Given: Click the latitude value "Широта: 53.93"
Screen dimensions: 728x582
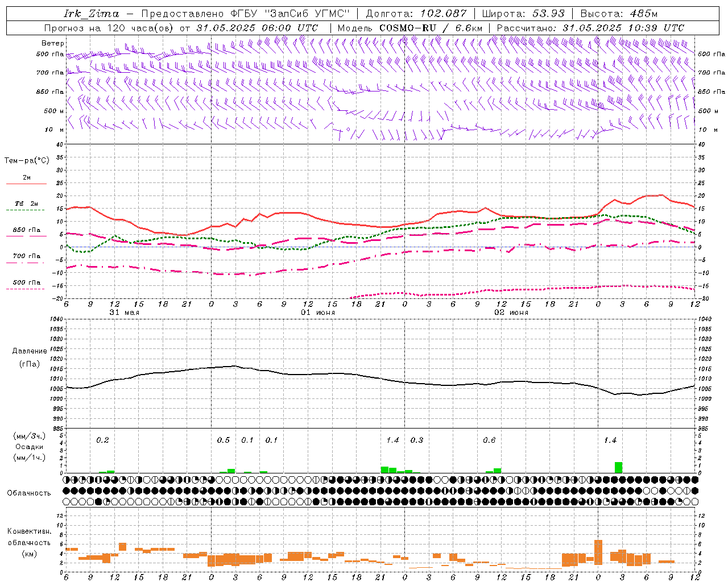Looking at the screenshot, I should [x=523, y=14].
